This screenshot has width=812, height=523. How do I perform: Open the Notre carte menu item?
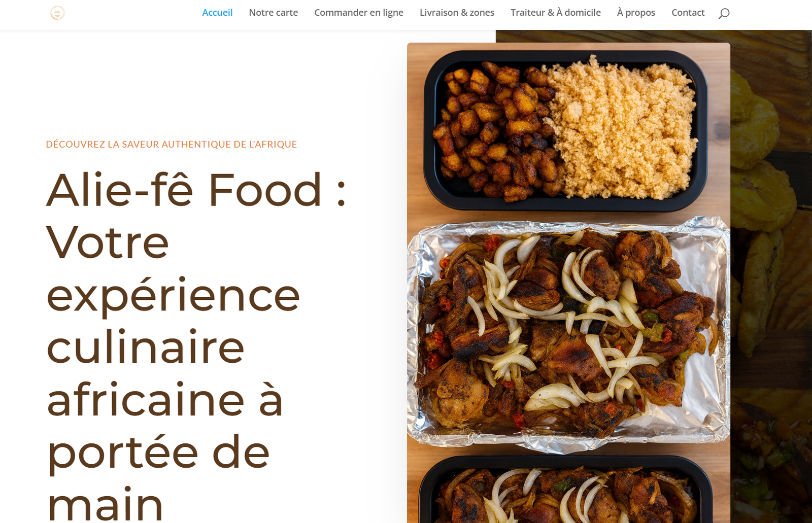274,13
